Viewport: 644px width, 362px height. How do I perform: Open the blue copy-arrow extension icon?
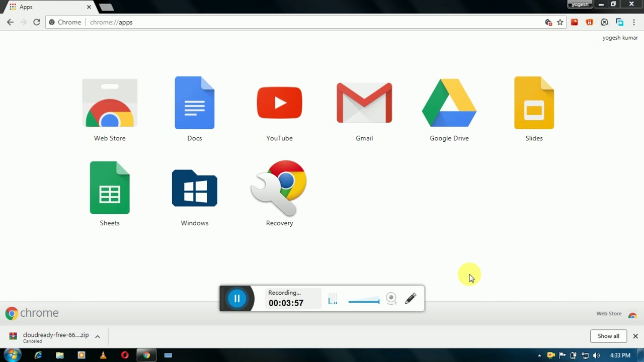pyautogui.click(x=619, y=22)
